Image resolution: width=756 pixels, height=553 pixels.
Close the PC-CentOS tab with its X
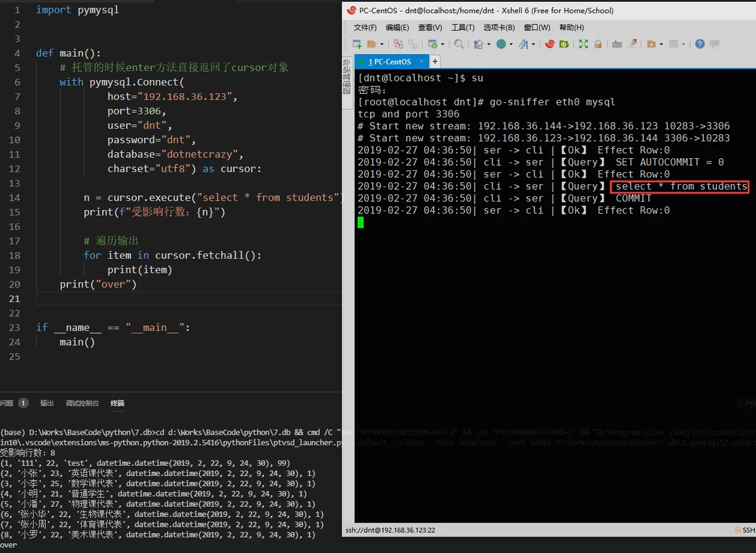[x=421, y=62]
